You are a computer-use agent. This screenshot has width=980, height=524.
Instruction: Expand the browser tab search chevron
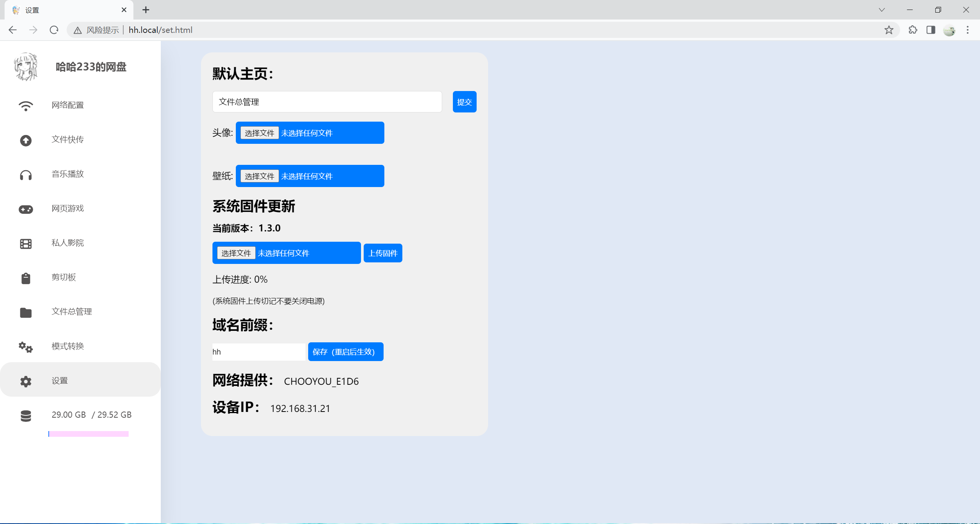(x=882, y=10)
